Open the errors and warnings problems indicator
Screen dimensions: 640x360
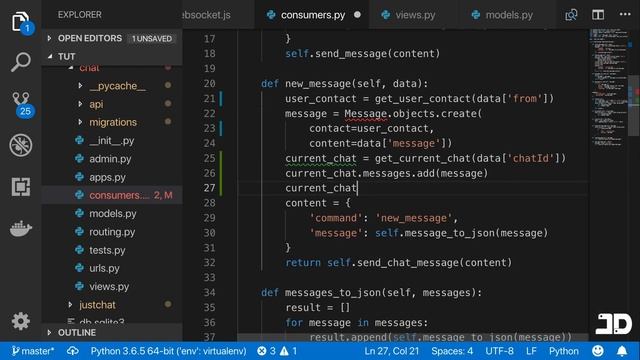[277, 351]
